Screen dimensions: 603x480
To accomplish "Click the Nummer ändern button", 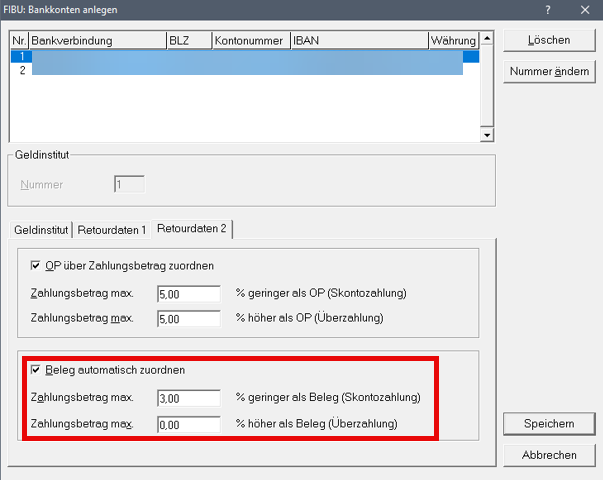I will [549, 73].
